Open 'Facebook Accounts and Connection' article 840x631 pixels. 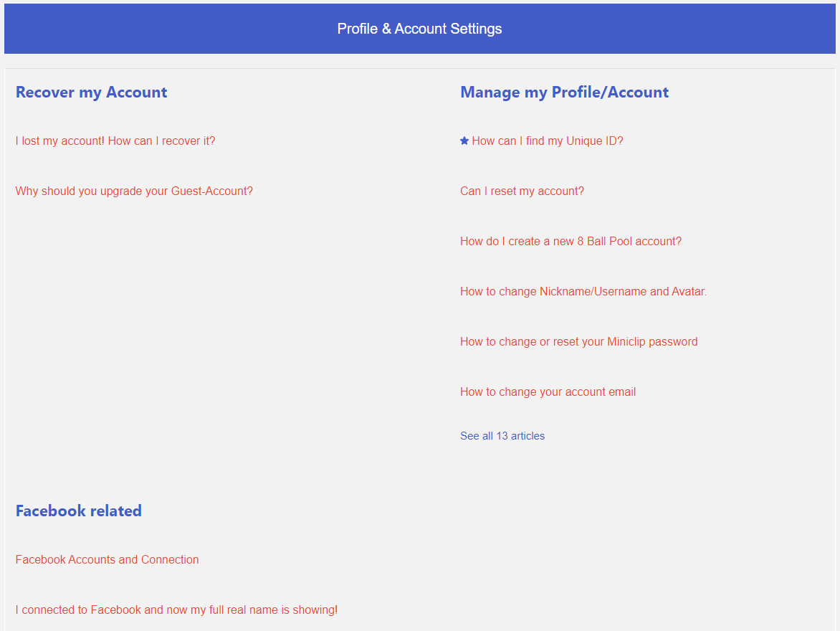click(x=108, y=560)
